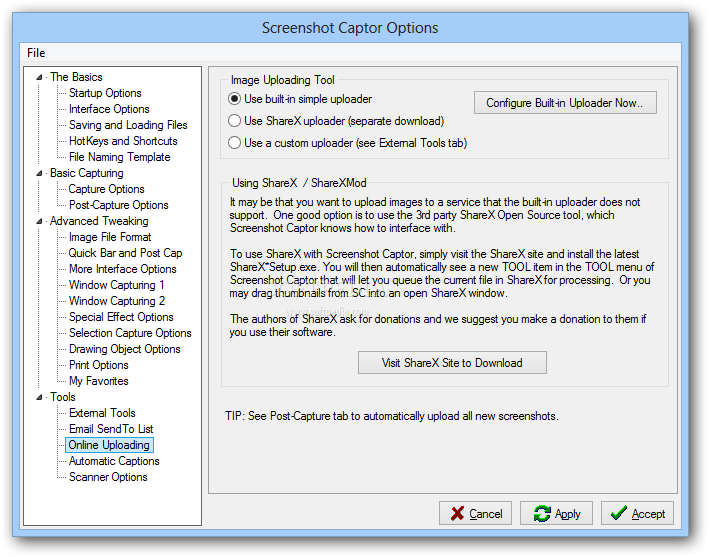
Task: Open Email SendTo List
Action: pyautogui.click(x=111, y=429)
